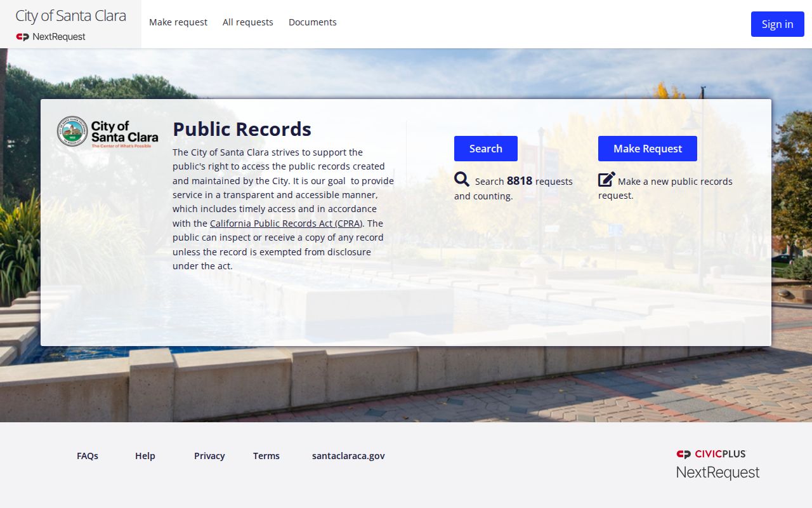Screen dimensions: 812x508
Task: Visit the santaclaraca.gov footer link
Action: [x=348, y=456]
